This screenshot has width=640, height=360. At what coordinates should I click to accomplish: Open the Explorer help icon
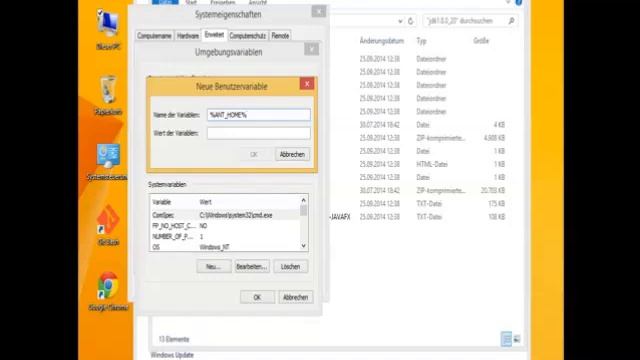(x=519, y=2)
